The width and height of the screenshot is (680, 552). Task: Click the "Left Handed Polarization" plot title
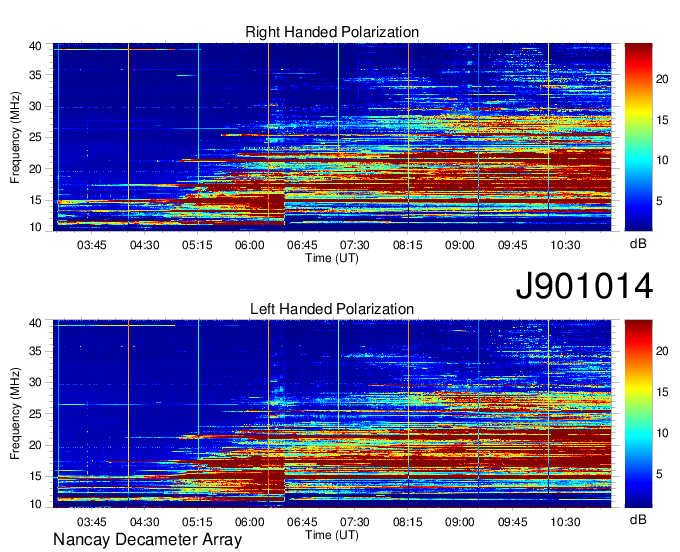tap(332, 309)
